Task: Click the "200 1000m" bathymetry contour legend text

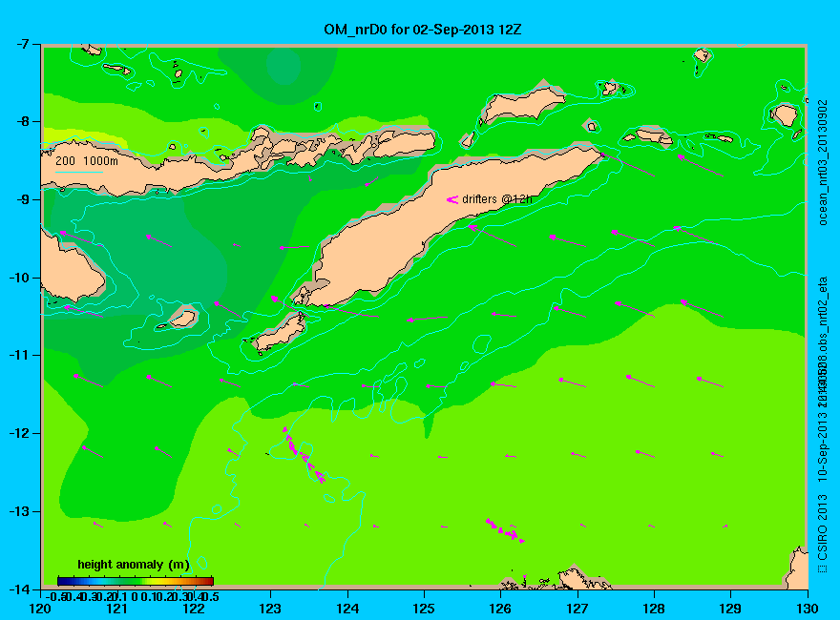Action: 87,160
